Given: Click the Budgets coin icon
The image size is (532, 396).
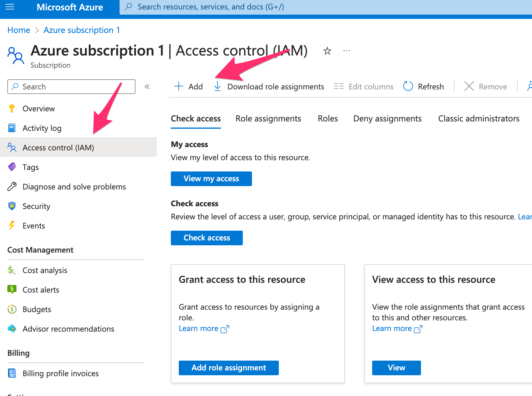Looking at the screenshot, I should pyautogui.click(x=12, y=309).
